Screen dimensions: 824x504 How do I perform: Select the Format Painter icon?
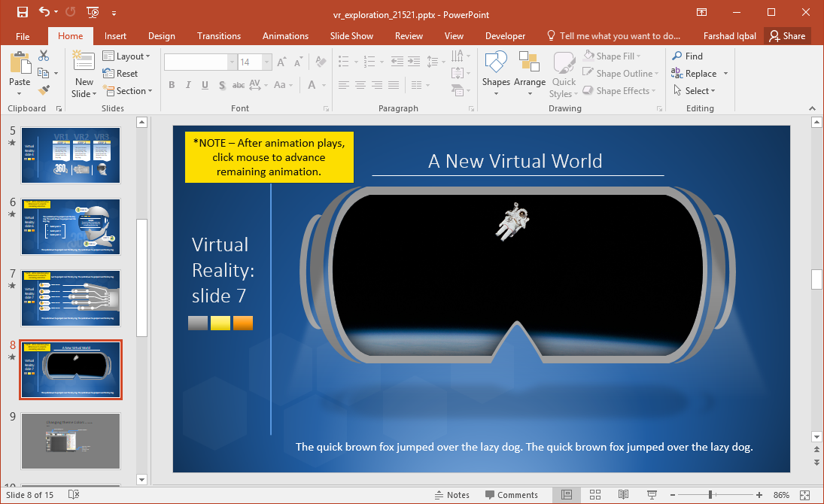coord(45,91)
